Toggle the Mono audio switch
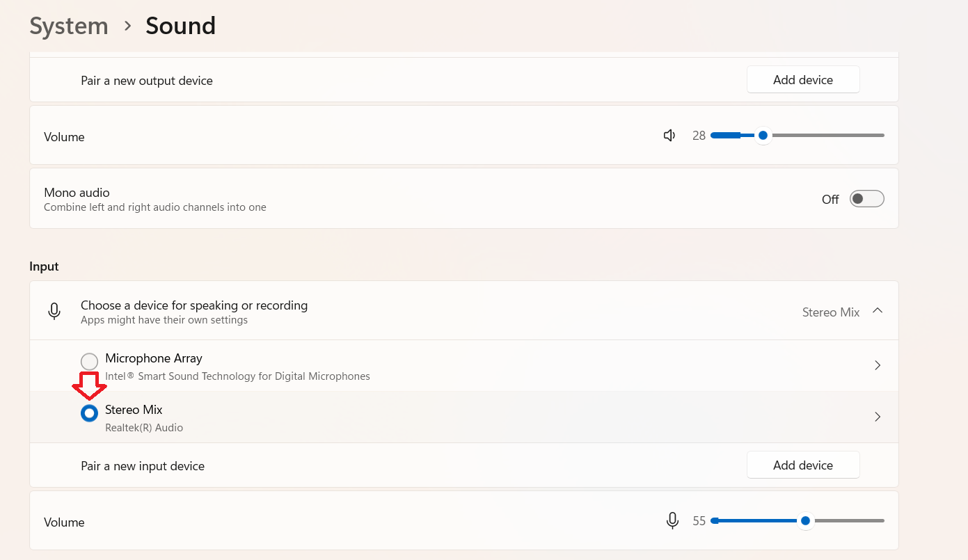Screen dimensions: 968x560 (867, 199)
